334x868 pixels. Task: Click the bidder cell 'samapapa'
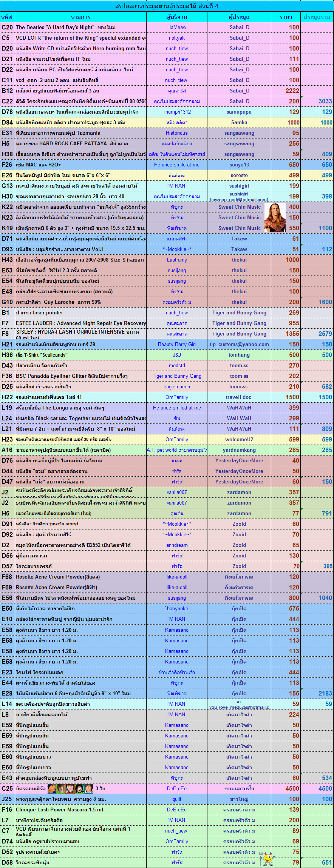[x=239, y=112]
